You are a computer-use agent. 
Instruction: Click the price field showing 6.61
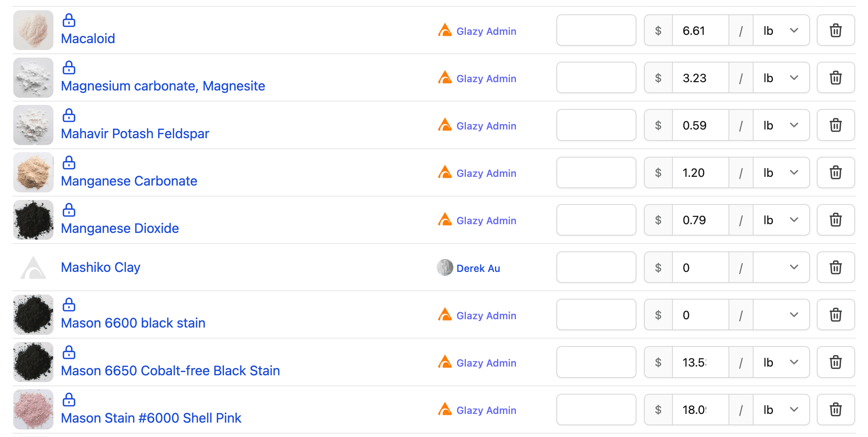tap(700, 31)
